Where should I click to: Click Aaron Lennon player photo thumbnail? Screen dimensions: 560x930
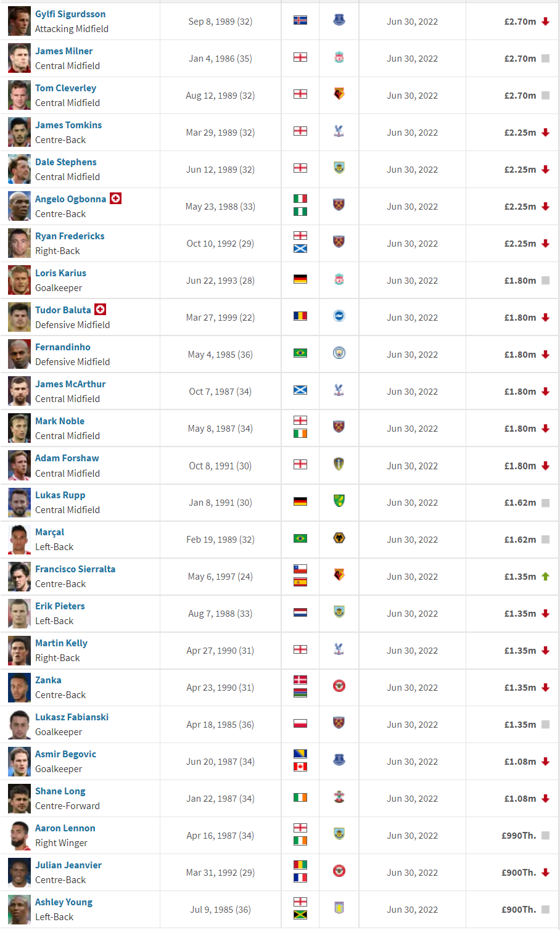[19, 835]
